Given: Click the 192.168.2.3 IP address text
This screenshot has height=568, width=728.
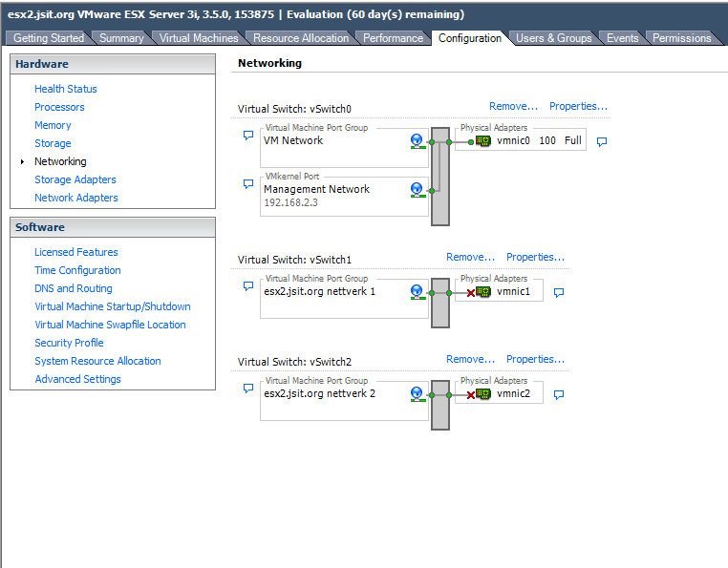Looking at the screenshot, I should (x=290, y=202).
